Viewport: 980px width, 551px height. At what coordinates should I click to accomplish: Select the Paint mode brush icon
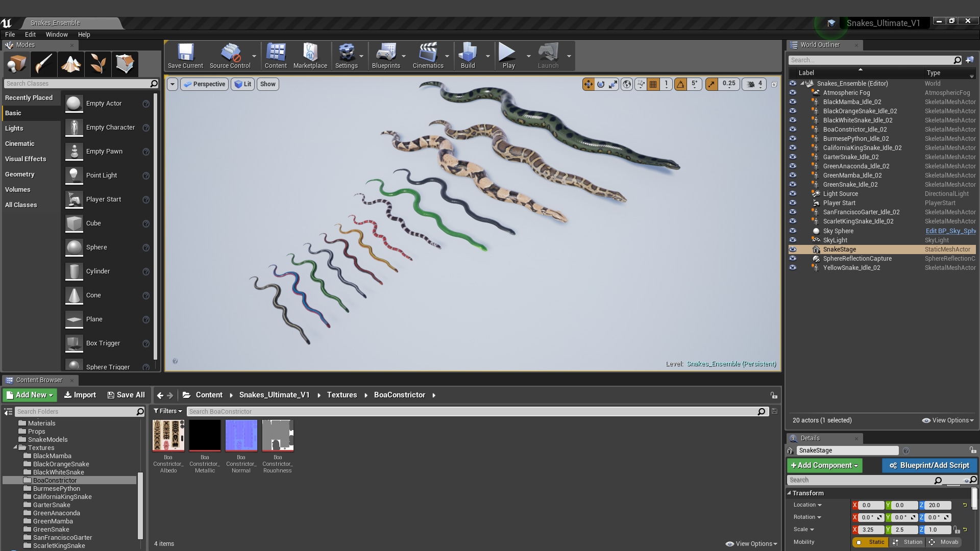click(x=43, y=64)
